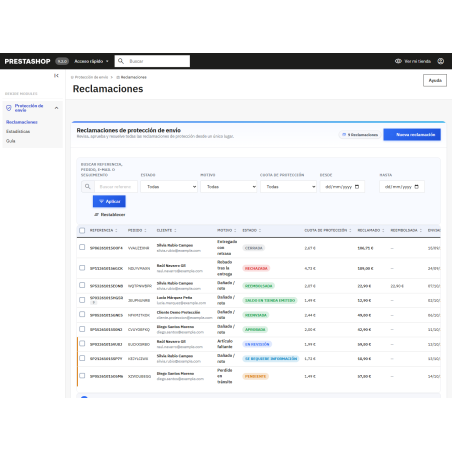
Task: Open Estadísticas in the sidebar
Action: [18, 131]
